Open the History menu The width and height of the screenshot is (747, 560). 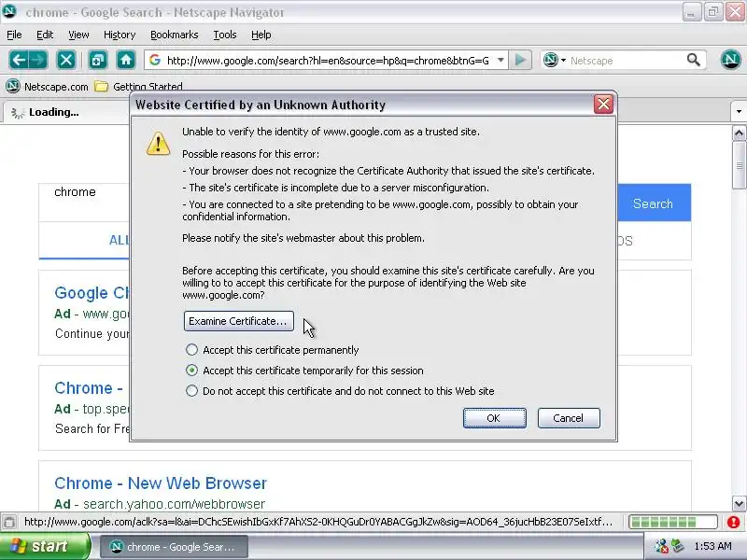pos(120,35)
